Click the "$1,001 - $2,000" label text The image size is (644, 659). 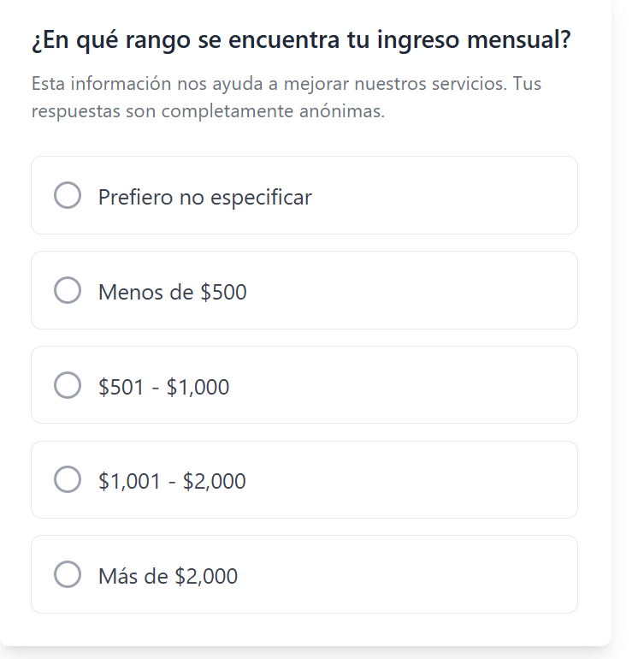coord(172,482)
